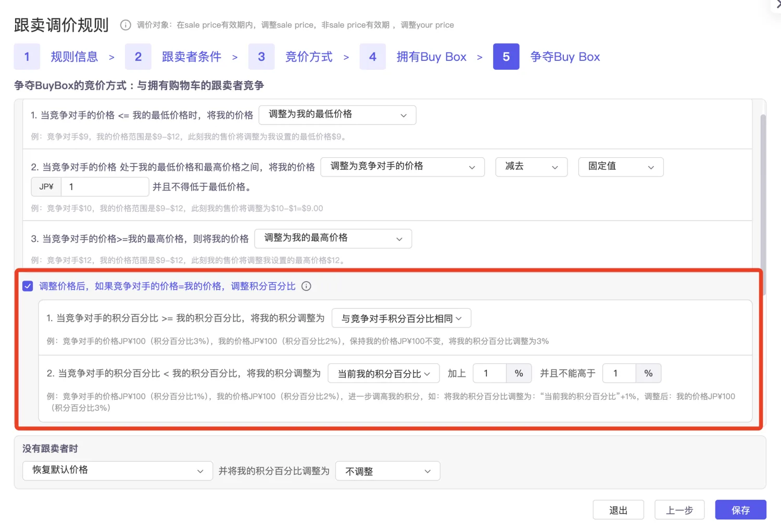This screenshot has width=781, height=532.
Task: Click the JP¥ currency prefix label
Action: pos(46,187)
